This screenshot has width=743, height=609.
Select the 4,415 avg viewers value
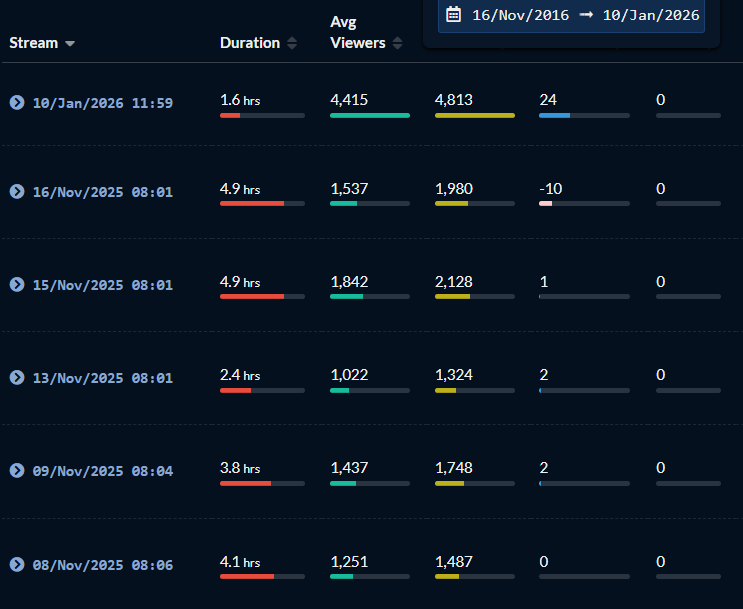pos(349,100)
